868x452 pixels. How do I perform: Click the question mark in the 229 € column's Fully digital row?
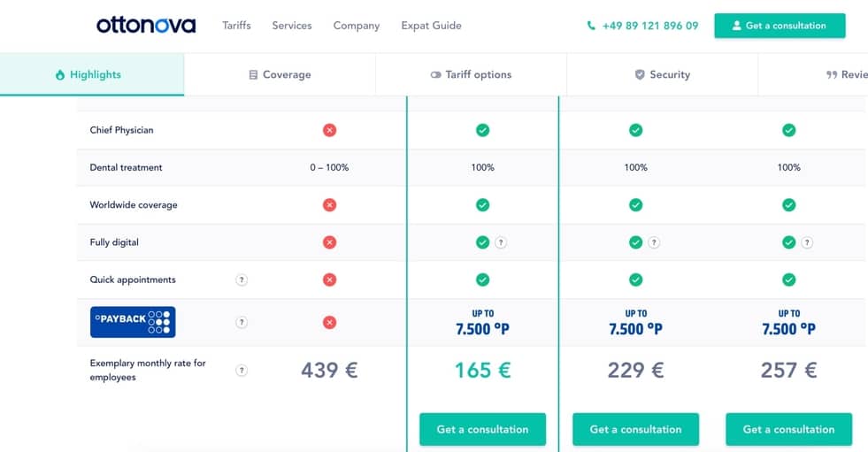coord(654,242)
